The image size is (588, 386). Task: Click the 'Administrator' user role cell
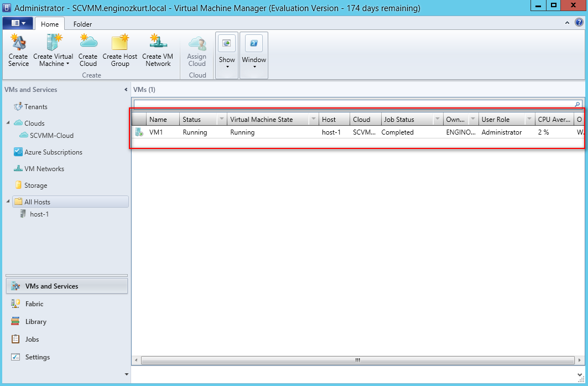tap(502, 132)
